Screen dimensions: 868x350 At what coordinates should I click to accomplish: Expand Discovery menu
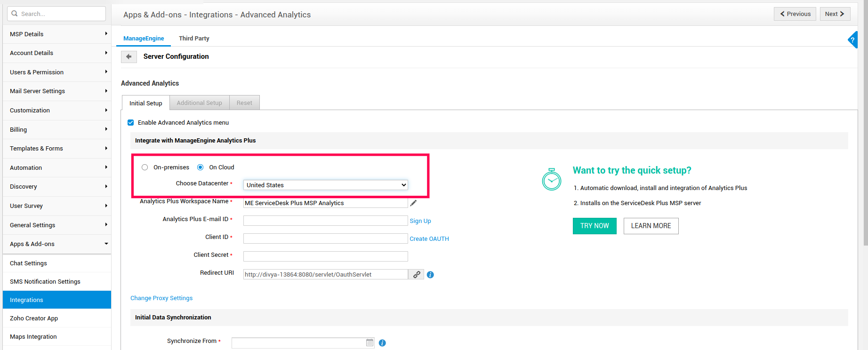57,187
